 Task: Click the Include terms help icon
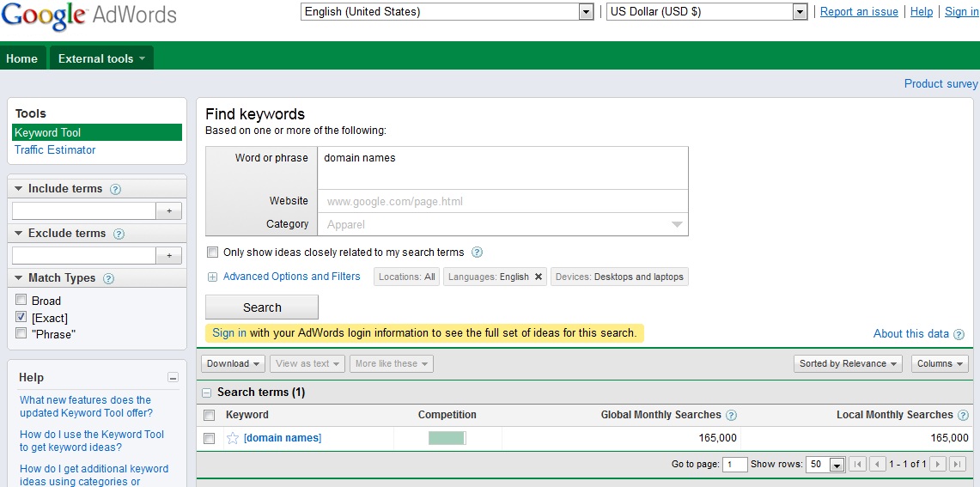click(x=115, y=189)
